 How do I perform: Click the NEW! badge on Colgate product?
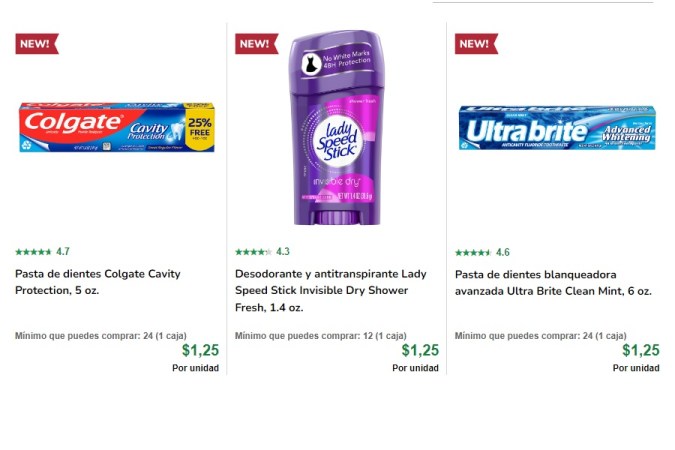[x=37, y=44]
